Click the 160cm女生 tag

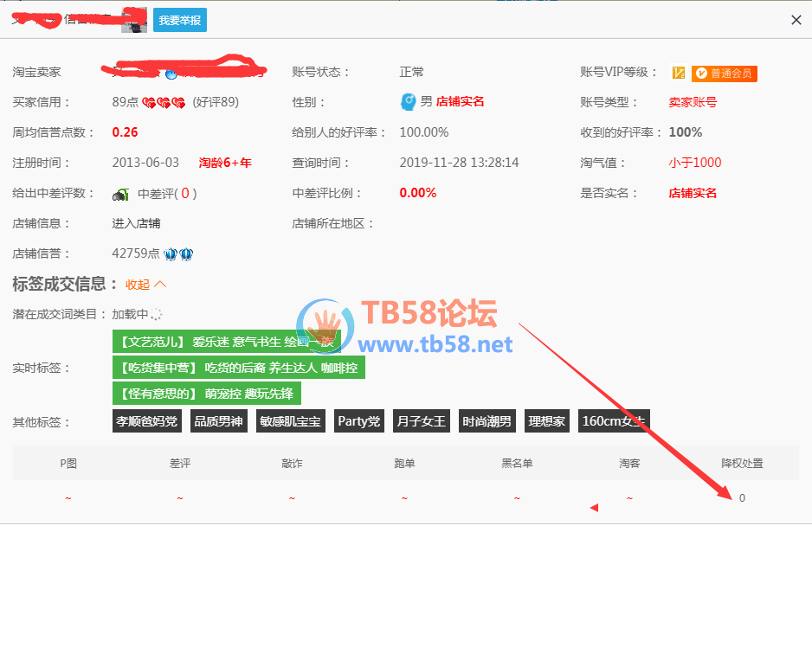(x=614, y=421)
